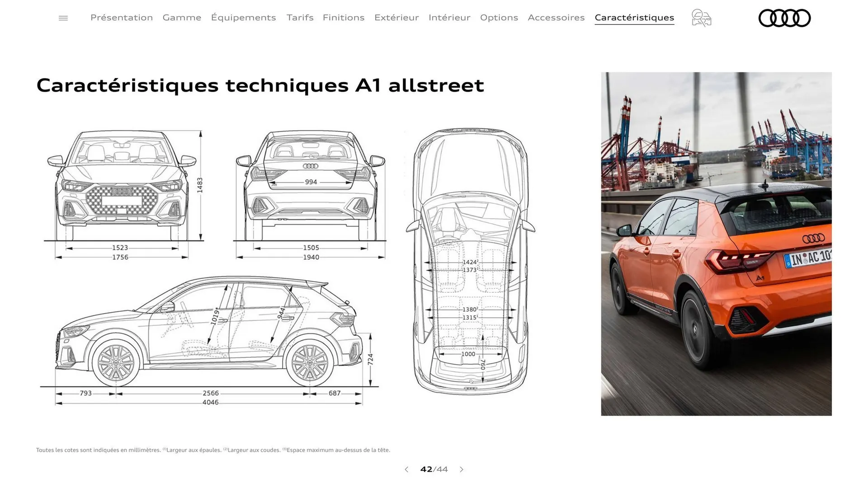Advance to the next page with right chevron
Image resolution: width=868 pixels, height=488 pixels.
click(462, 469)
